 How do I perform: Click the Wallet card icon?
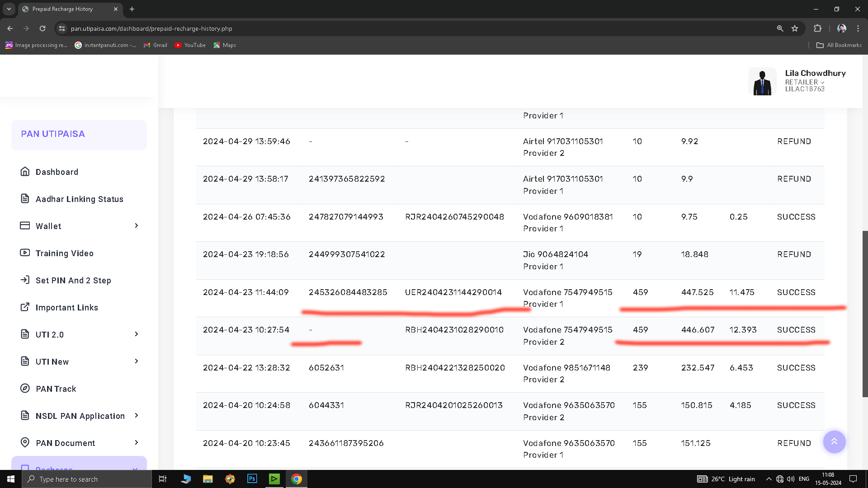(x=25, y=225)
